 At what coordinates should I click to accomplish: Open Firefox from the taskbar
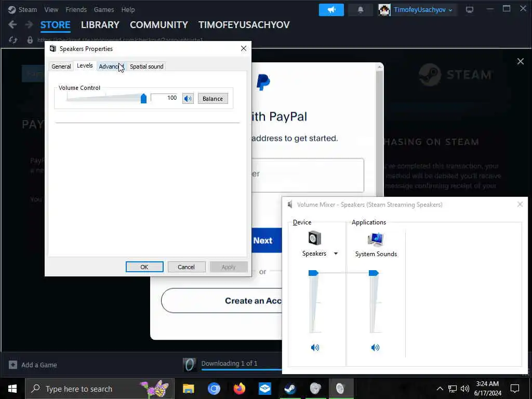[240, 389]
